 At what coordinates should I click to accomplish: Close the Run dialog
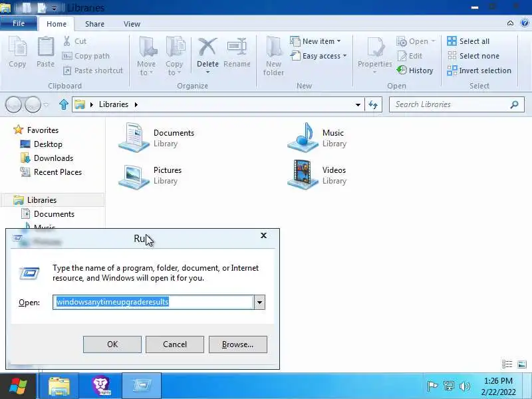263,235
